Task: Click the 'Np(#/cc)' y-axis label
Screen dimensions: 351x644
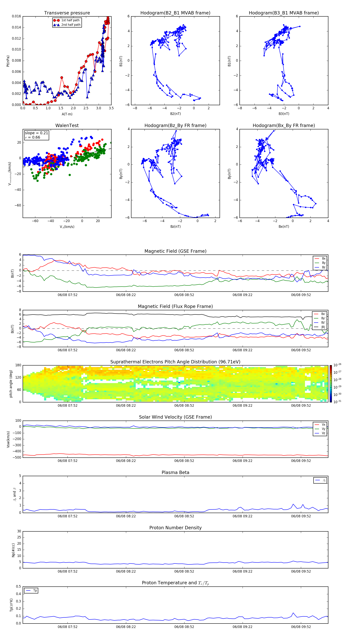Action: point(13,550)
